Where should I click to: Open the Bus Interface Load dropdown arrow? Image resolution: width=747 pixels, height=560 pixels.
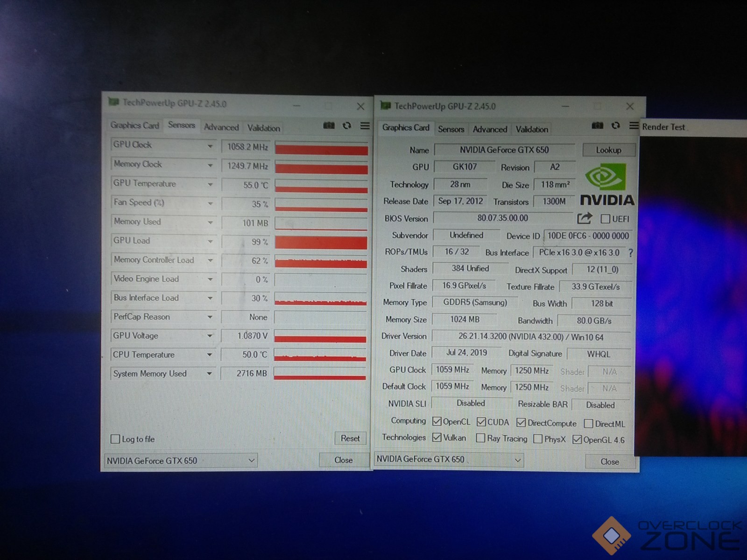[210, 298]
